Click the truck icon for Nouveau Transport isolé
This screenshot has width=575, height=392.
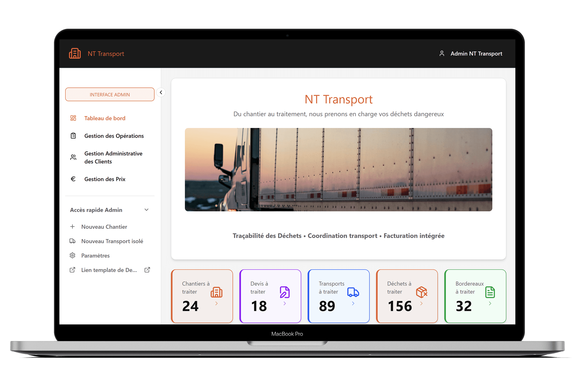[72, 241]
